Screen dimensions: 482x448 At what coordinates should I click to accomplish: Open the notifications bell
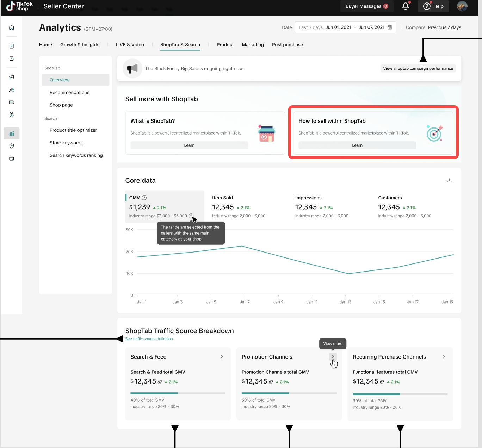tap(406, 6)
